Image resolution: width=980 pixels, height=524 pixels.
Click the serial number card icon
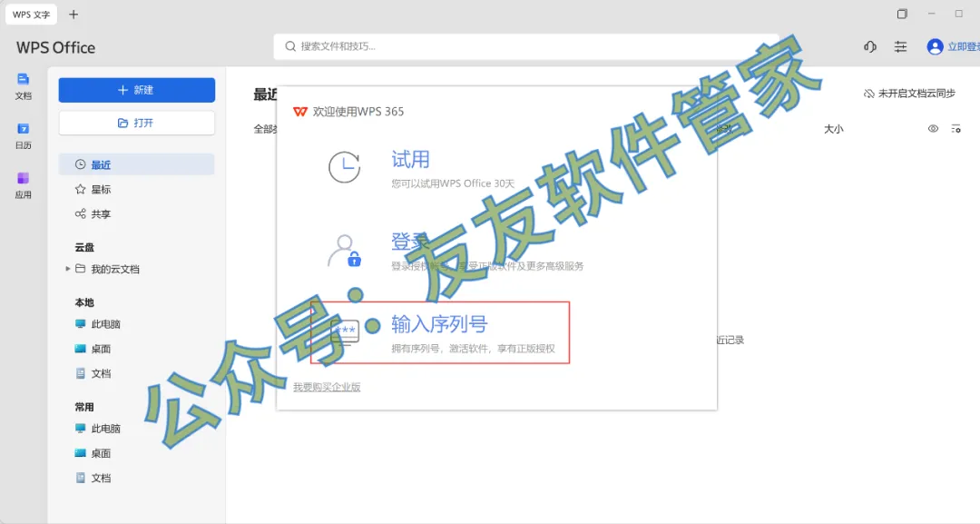(345, 332)
